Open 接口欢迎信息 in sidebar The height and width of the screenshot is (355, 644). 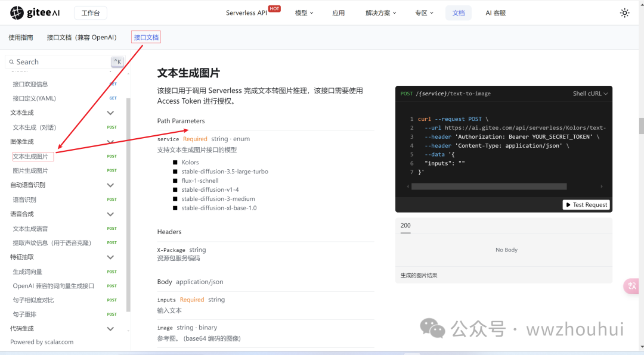[x=30, y=84]
